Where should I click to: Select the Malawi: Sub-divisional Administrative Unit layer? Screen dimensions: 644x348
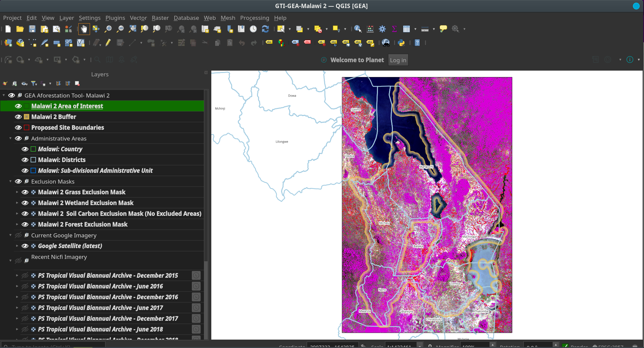pos(95,170)
